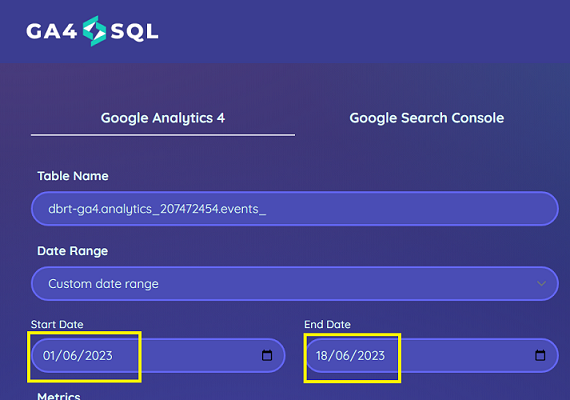
Task: Click the teal GA4SQL logo emblem
Action: coord(95,31)
